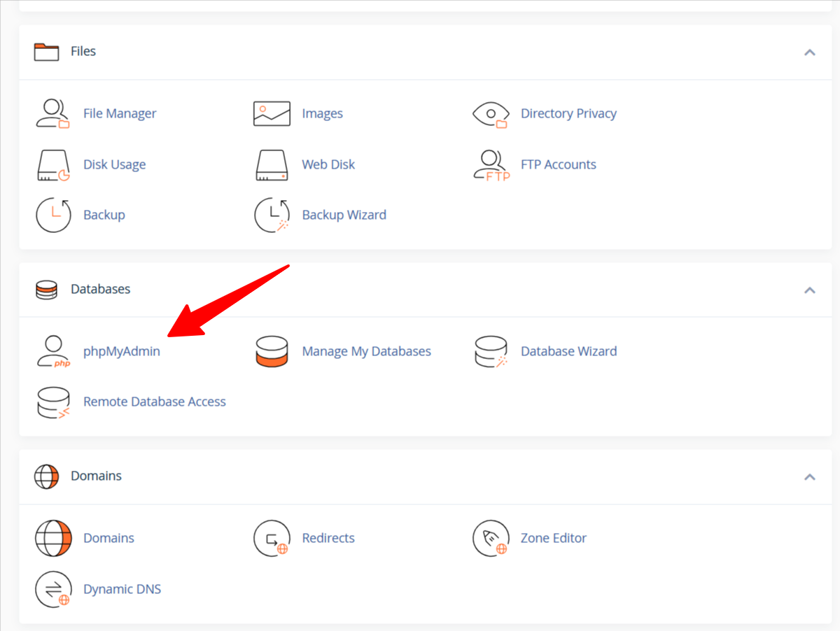Click the Files section folder icon
The width and height of the screenshot is (840, 631).
point(46,52)
